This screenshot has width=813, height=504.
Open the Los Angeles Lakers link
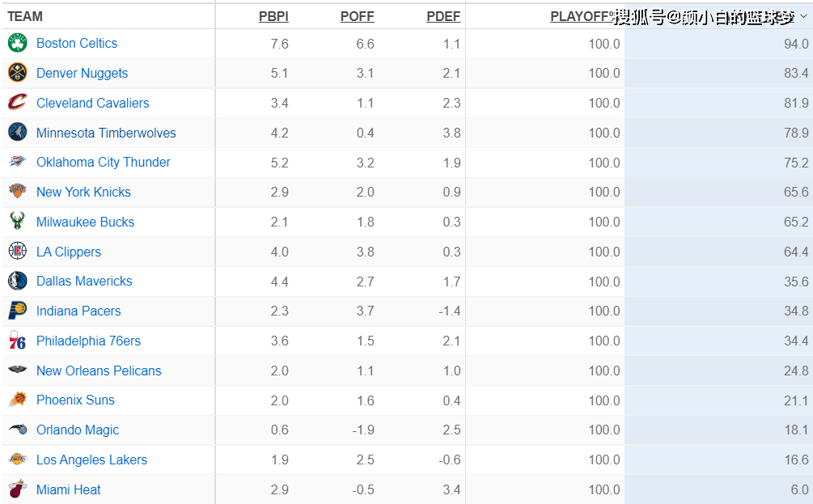click(x=91, y=460)
